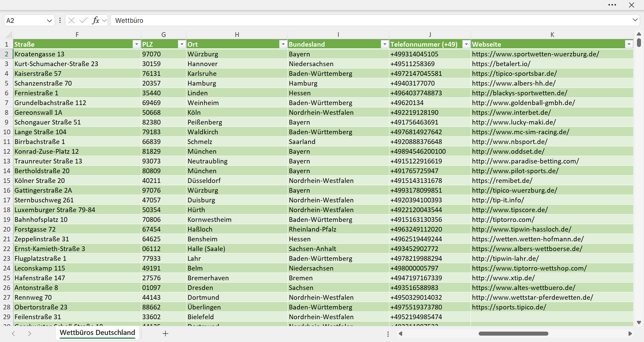Select column K header

[552, 35]
